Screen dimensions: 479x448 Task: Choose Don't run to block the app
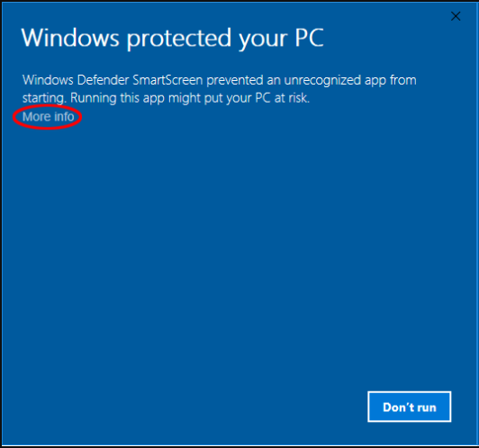click(x=410, y=407)
